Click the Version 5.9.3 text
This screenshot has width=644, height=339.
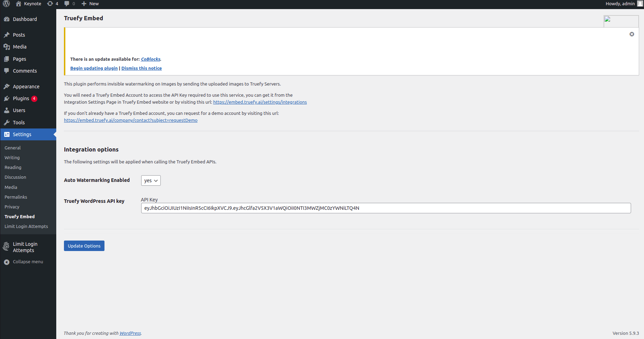click(625, 333)
